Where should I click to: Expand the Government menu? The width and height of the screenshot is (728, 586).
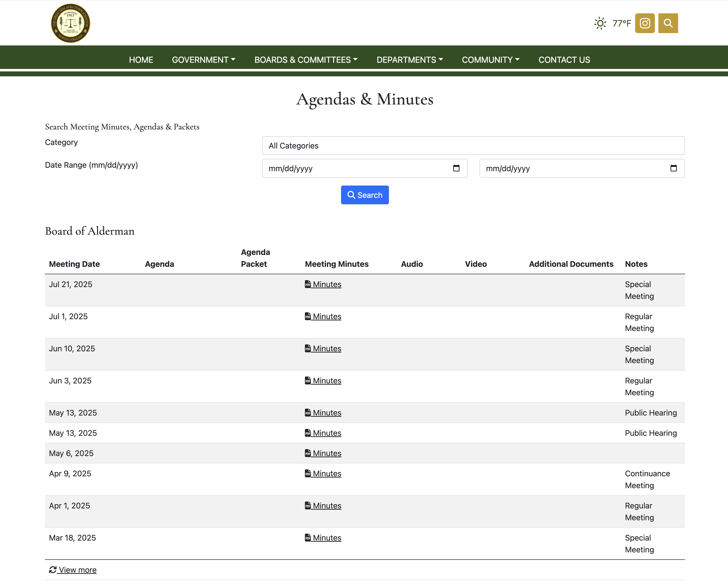(203, 60)
